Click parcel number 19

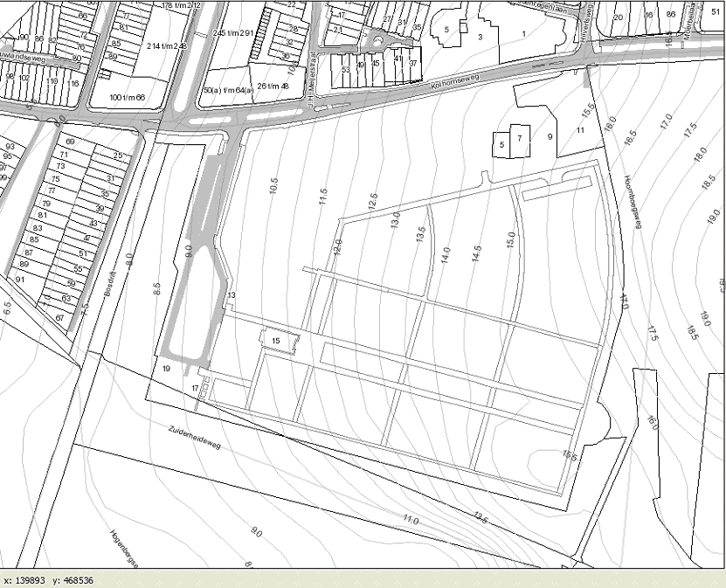(167, 369)
